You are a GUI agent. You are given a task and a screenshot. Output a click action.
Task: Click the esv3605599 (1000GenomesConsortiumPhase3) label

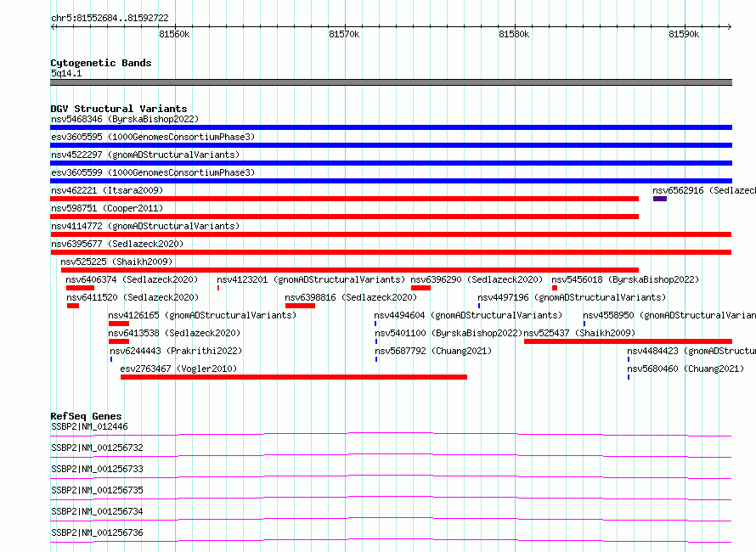[153, 172]
